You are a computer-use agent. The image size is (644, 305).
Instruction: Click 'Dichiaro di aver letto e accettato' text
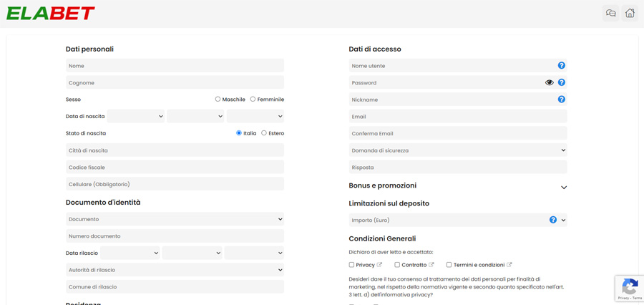391,252
